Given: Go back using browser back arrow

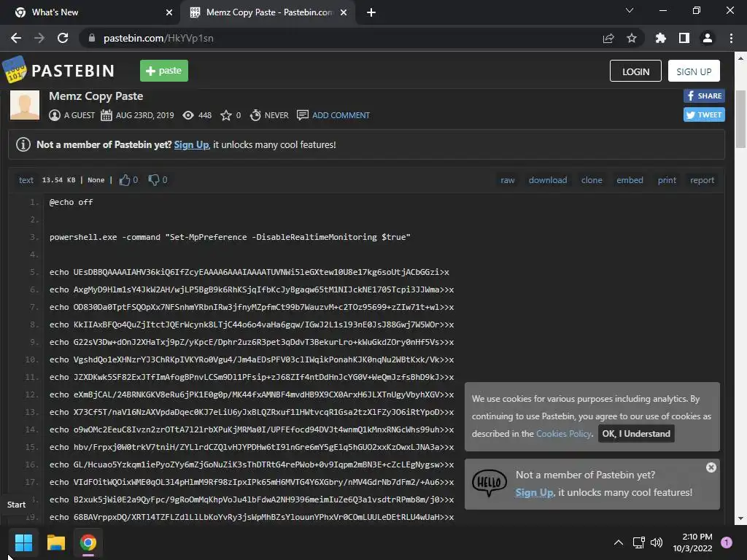Looking at the screenshot, I should tap(16, 38).
